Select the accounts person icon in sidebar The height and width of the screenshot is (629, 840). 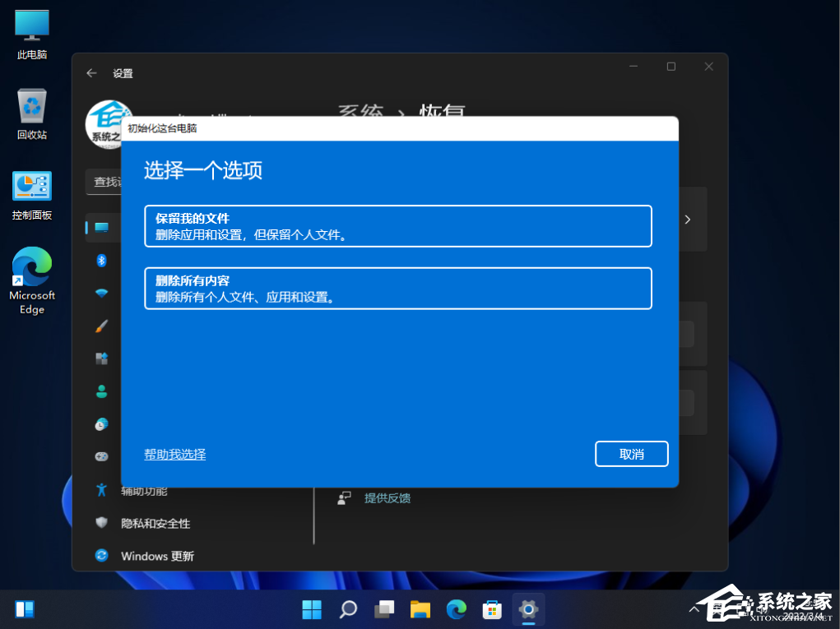(x=101, y=391)
